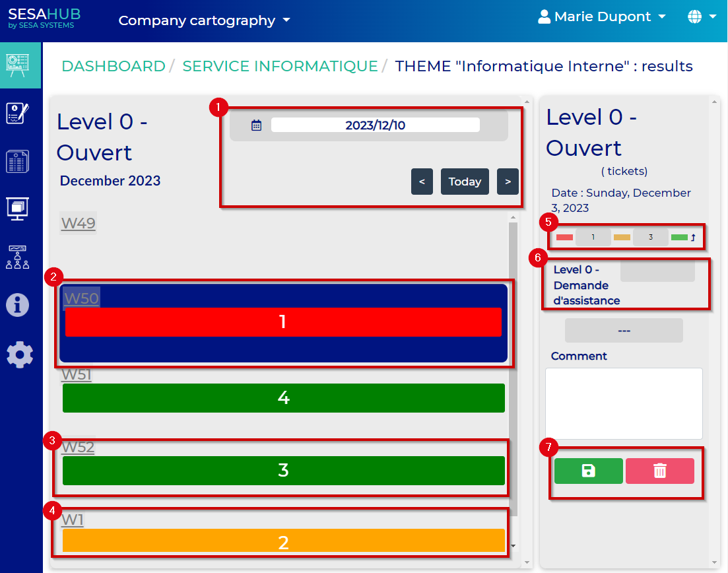The width and height of the screenshot is (728, 573).
Task: Click the information icon in sidebar
Action: [x=18, y=305]
